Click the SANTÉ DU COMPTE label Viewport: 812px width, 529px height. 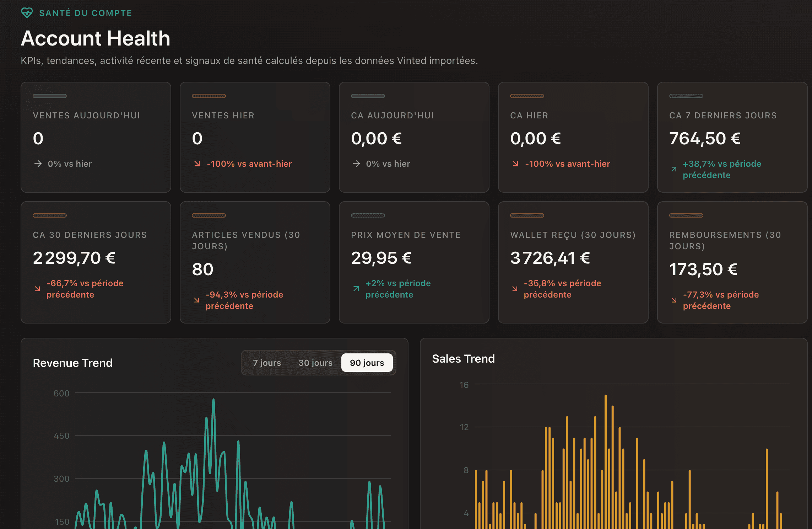click(86, 13)
